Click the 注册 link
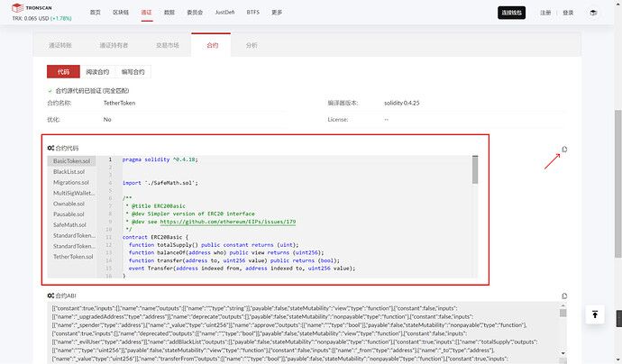Screen dimensions: 622x364 pos(545,13)
